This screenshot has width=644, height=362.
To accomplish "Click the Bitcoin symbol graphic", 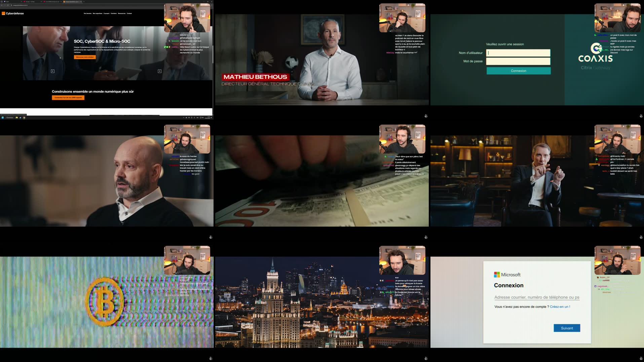I will click(x=104, y=301).
